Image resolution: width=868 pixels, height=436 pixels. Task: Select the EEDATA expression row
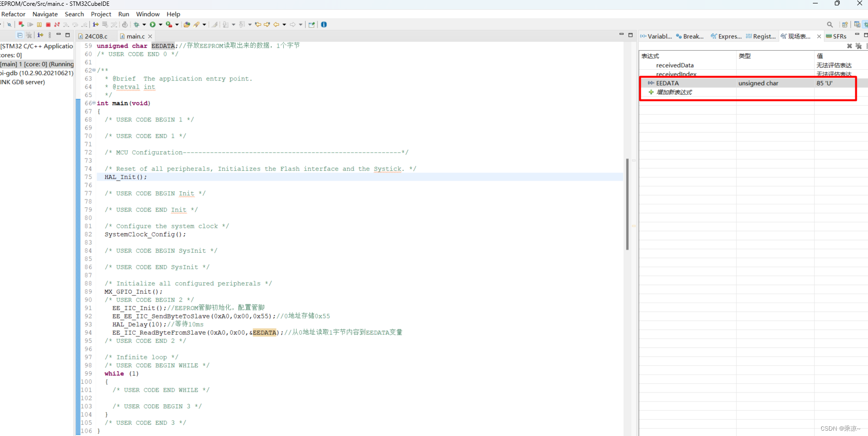click(753, 83)
